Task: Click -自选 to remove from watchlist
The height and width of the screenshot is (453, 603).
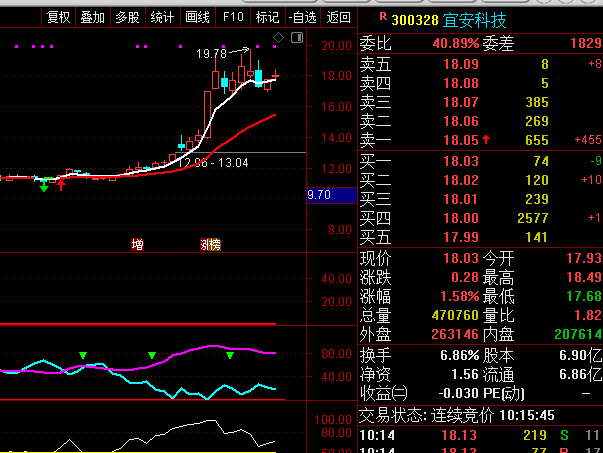Action: 303,17
